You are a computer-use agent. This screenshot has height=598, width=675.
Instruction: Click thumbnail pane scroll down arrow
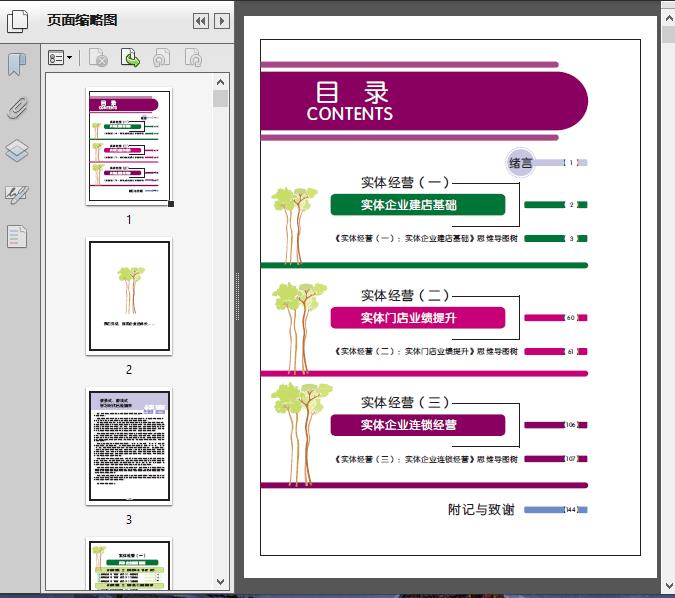(220, 582)
